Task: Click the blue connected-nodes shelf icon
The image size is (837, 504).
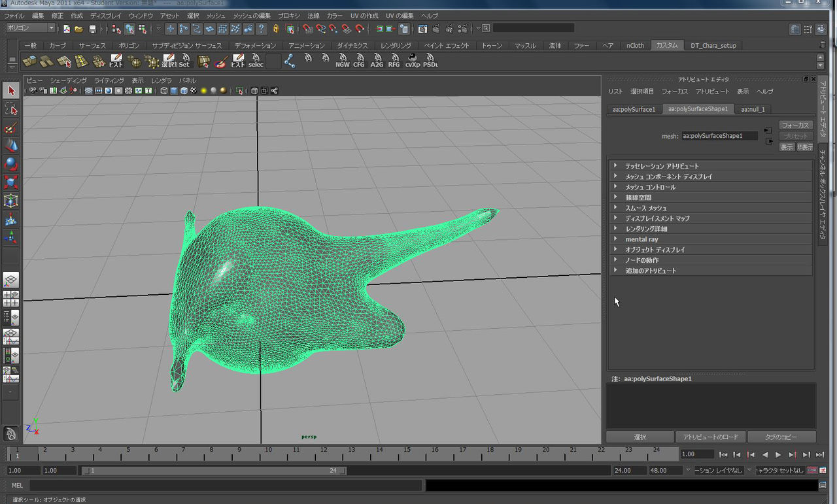Action: coord(290,61)
